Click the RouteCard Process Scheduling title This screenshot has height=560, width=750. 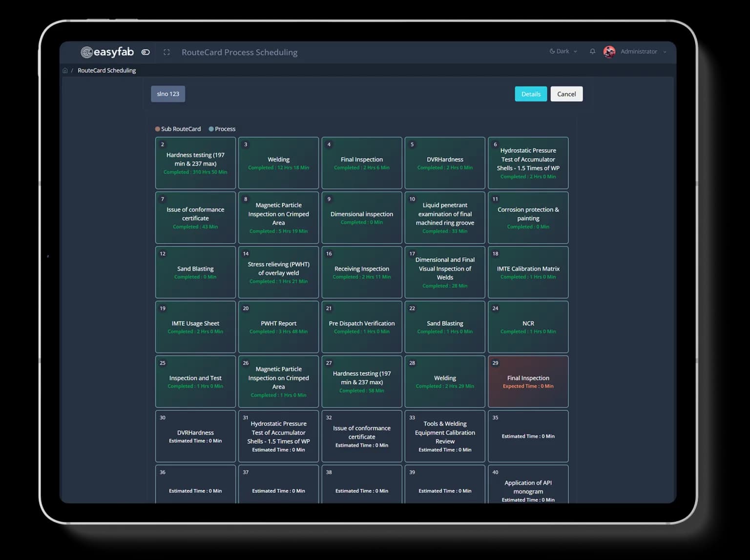239,52
